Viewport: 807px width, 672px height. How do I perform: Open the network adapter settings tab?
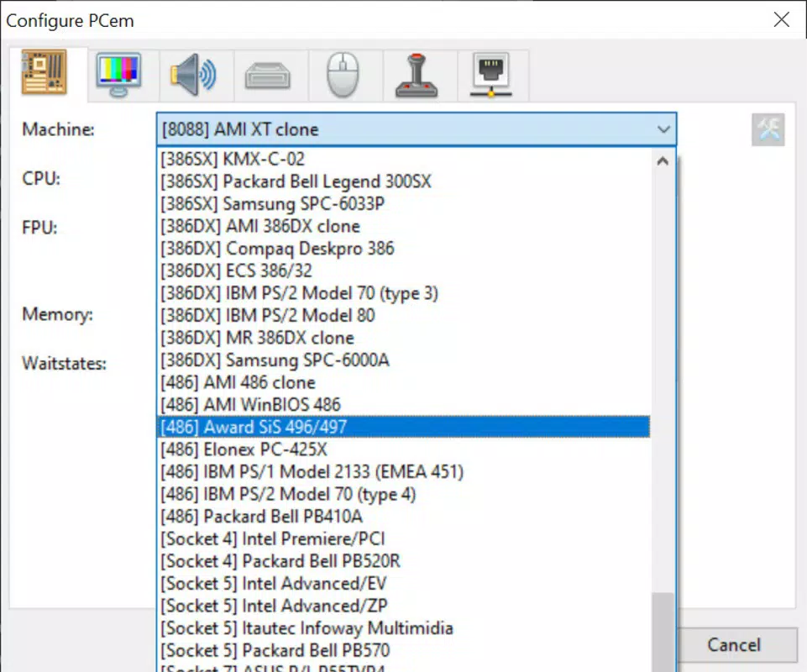[491, 76]
